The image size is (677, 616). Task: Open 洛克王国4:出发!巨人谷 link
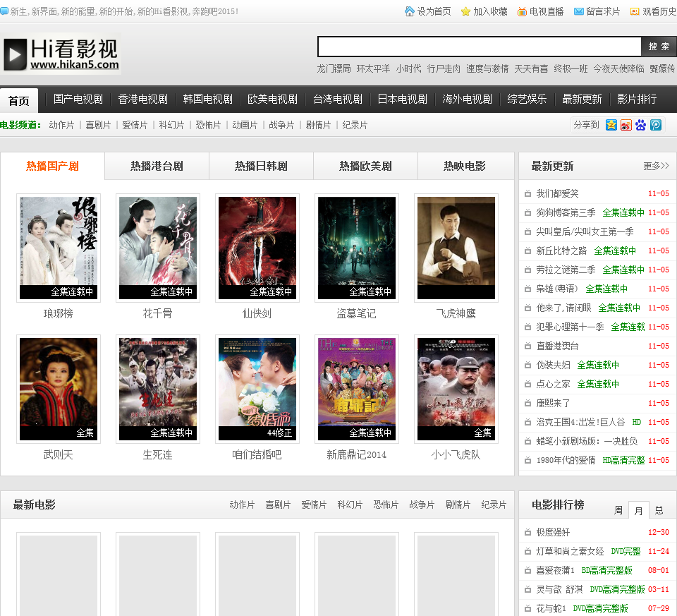tap(580, 422)
